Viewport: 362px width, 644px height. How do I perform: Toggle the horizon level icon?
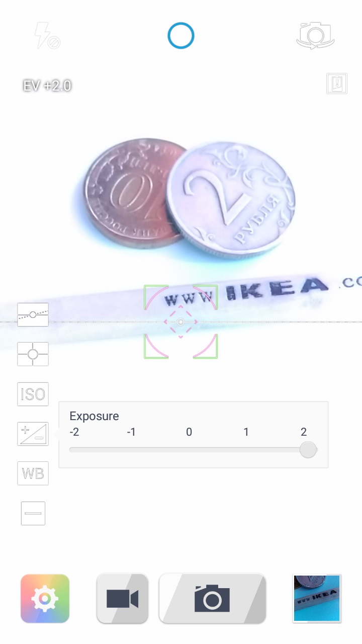click(33, 314)
